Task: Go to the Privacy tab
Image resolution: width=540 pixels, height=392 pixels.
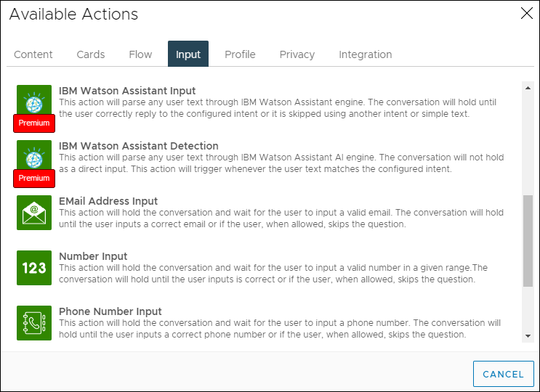Action: (297, 54)
